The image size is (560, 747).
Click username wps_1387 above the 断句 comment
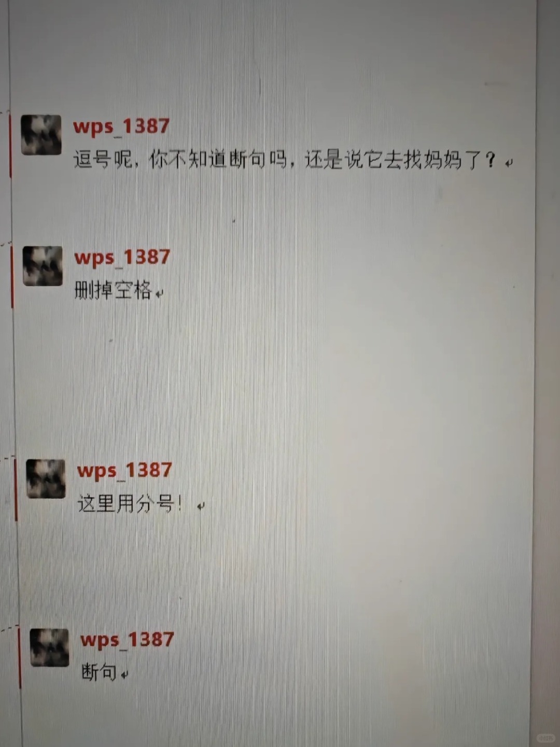(x=127, y=640)
